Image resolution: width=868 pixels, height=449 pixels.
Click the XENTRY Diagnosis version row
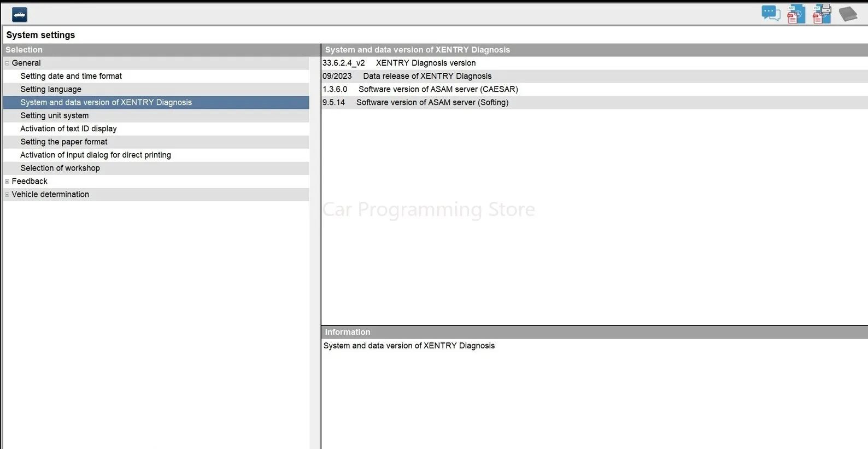tap(595, 63)
